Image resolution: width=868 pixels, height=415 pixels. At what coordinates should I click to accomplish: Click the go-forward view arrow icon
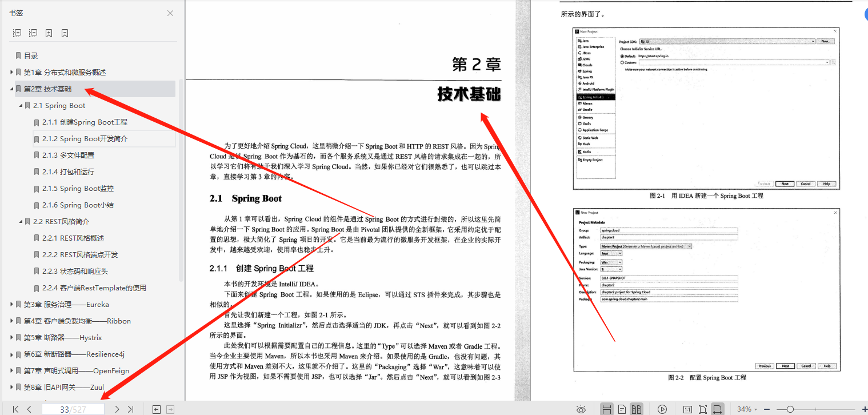coord(170,409)
